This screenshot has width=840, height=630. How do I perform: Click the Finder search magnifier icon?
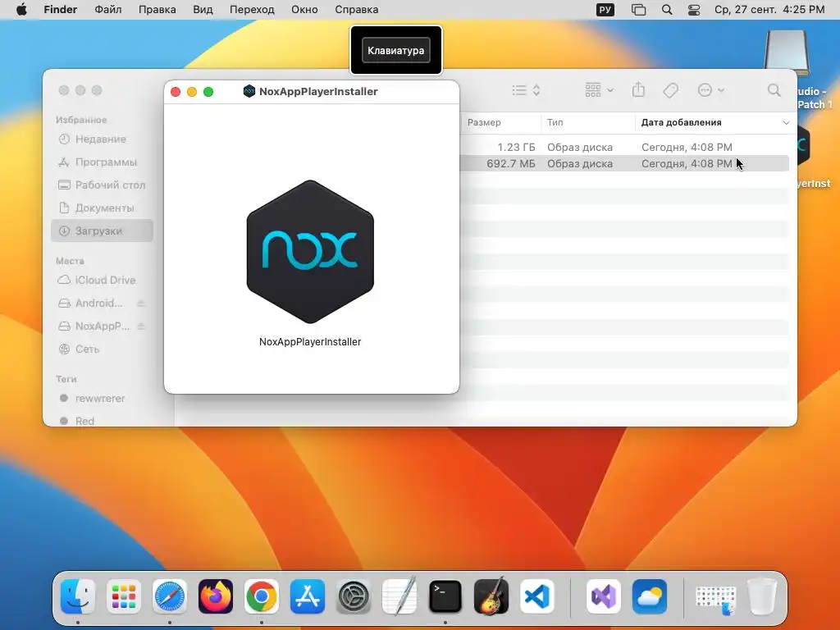point(774,90)
